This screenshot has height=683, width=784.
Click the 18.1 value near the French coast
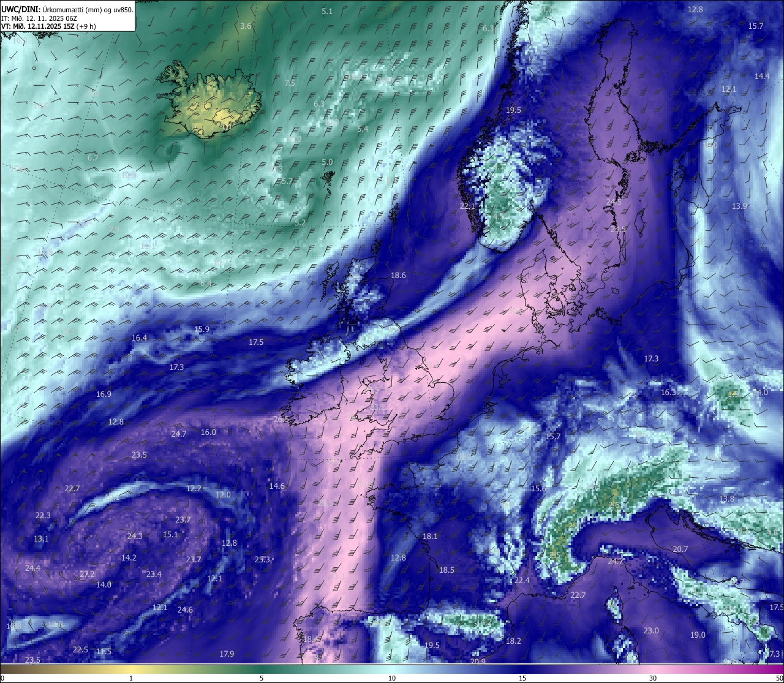pyautogui.click(x=430, y=537)
